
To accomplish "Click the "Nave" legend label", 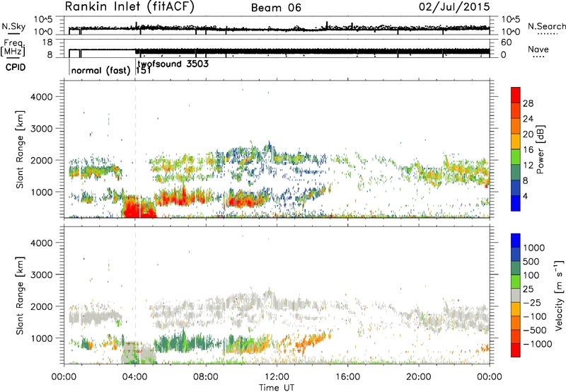I will click(x=538, y=49).
